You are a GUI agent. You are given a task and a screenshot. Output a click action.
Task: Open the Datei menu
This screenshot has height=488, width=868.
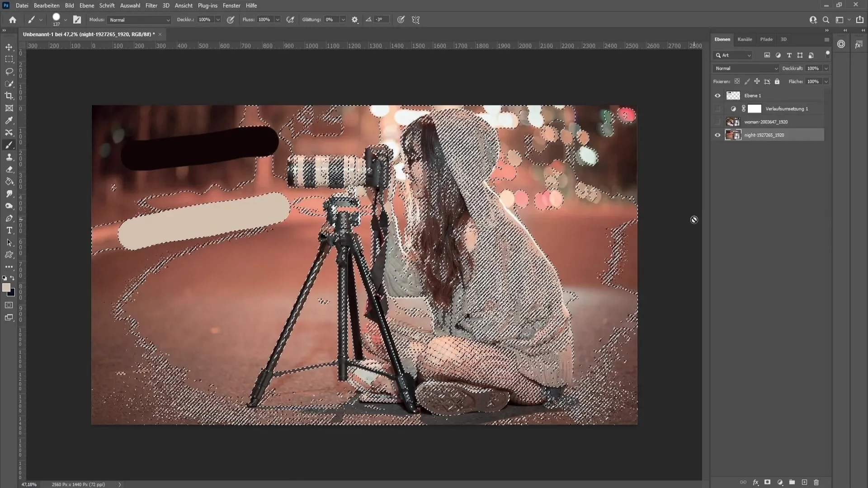point(22,5)
